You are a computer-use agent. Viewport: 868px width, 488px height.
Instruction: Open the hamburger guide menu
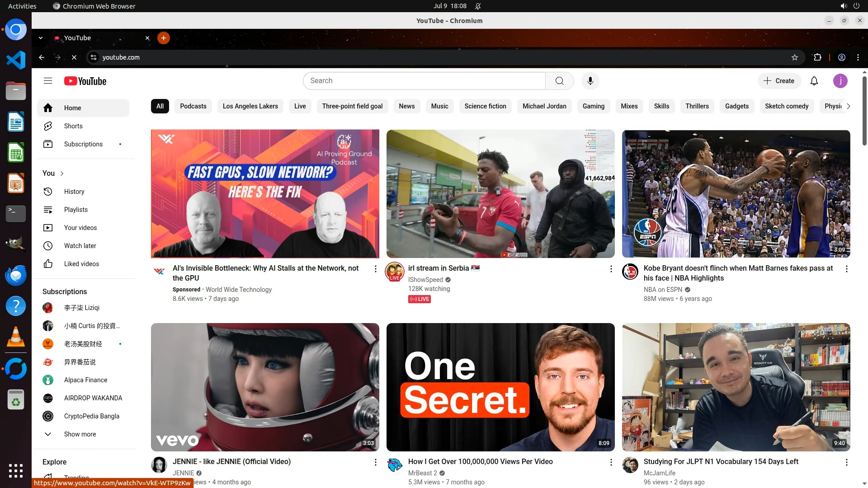point(48,81)
